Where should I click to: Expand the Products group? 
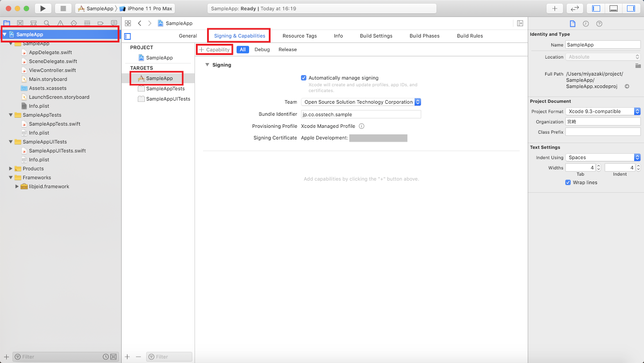click(11, 169)
